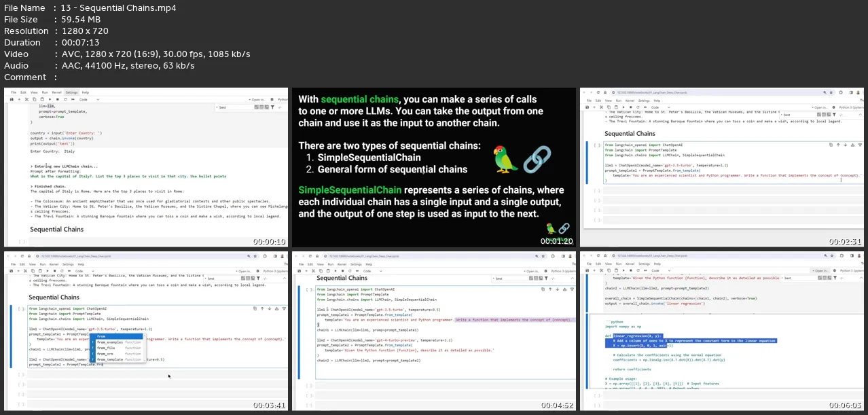868x415 pixels.
Task: Click browser back arrow in 00:04:52 frame
Action: pos(295,256)
